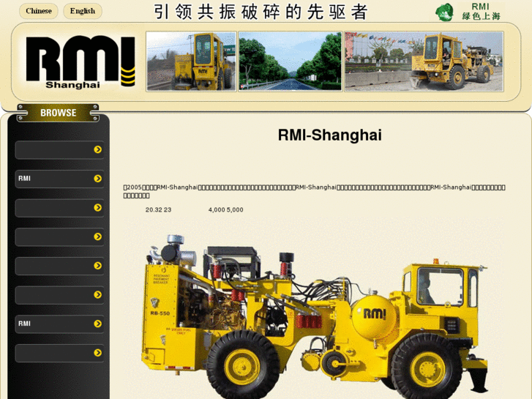Open the tree-lined road banner photo
The width and height of the screenshot is (532, 399).
(x=290, y=61)
